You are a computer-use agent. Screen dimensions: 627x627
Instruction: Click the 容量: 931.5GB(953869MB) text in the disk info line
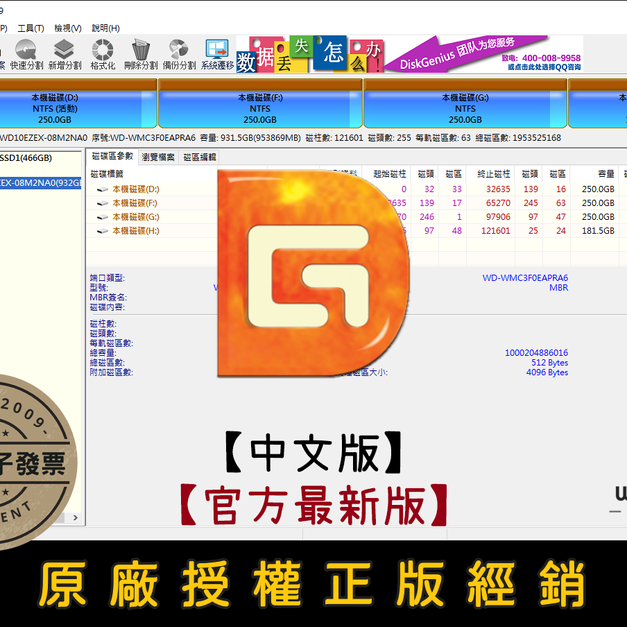(x=250, y=138)
